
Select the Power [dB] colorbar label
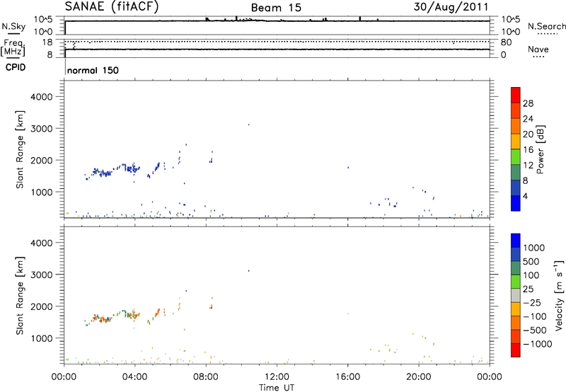tap(540, 149)
